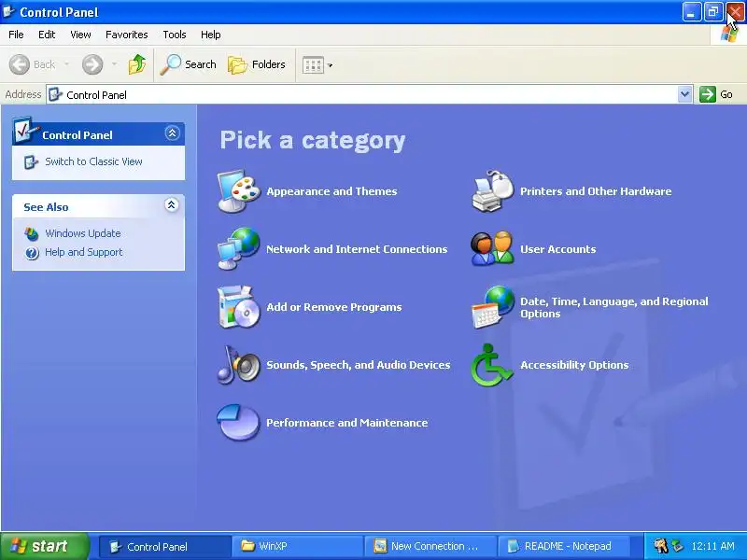This screenshot has height=560, width=747.
Task: Open the Favorites menu
Action: [127, 35]
